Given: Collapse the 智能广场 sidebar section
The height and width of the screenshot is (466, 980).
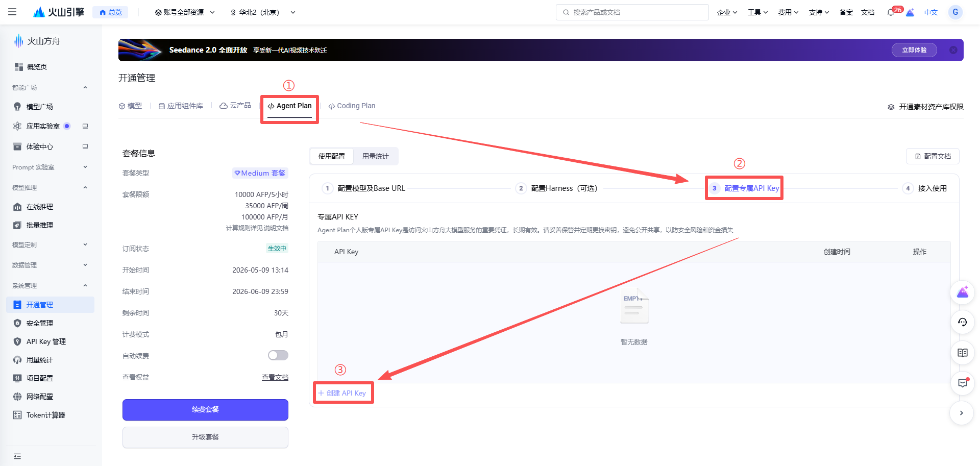Looking at the screenshot, I should [50, 87].
